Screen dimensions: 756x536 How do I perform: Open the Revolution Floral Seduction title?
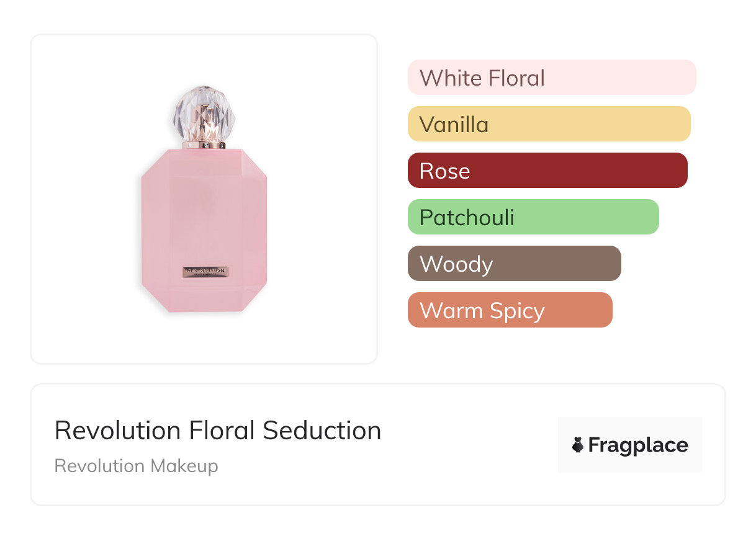click(218, 431)
